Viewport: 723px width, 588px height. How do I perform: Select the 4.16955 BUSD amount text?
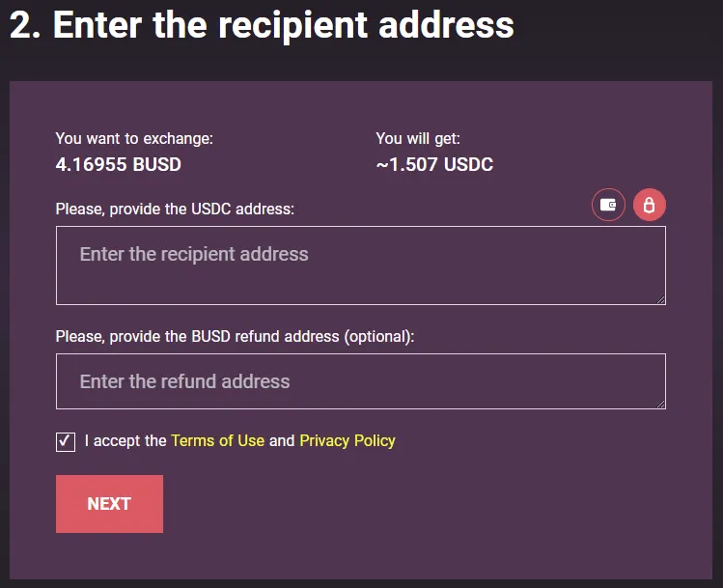[x=119, y=165]
